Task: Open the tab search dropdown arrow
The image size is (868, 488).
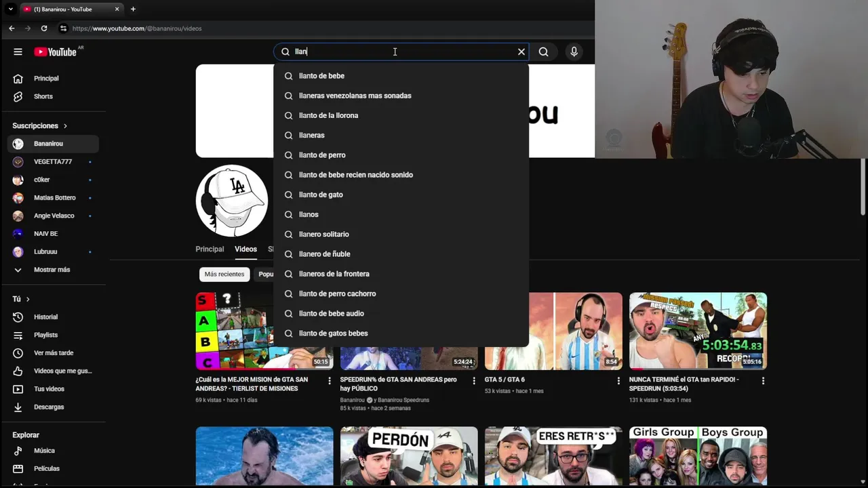Action: [10, 9]
